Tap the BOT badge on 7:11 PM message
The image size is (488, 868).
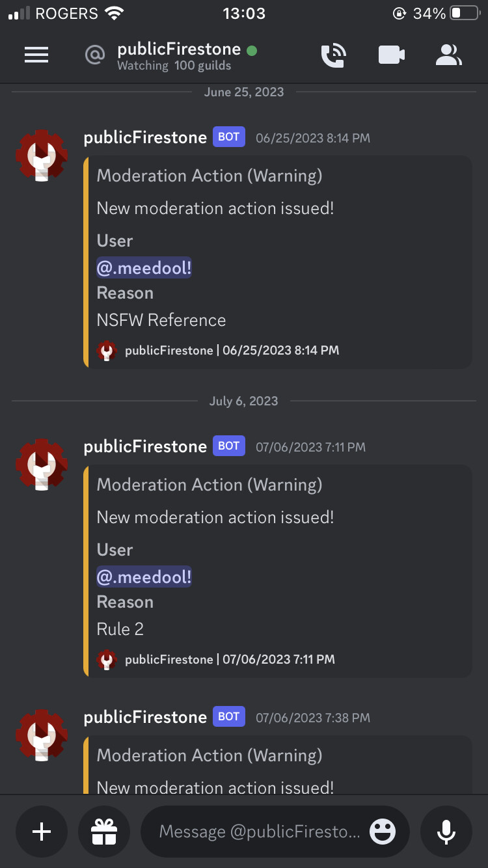[229, 446]
